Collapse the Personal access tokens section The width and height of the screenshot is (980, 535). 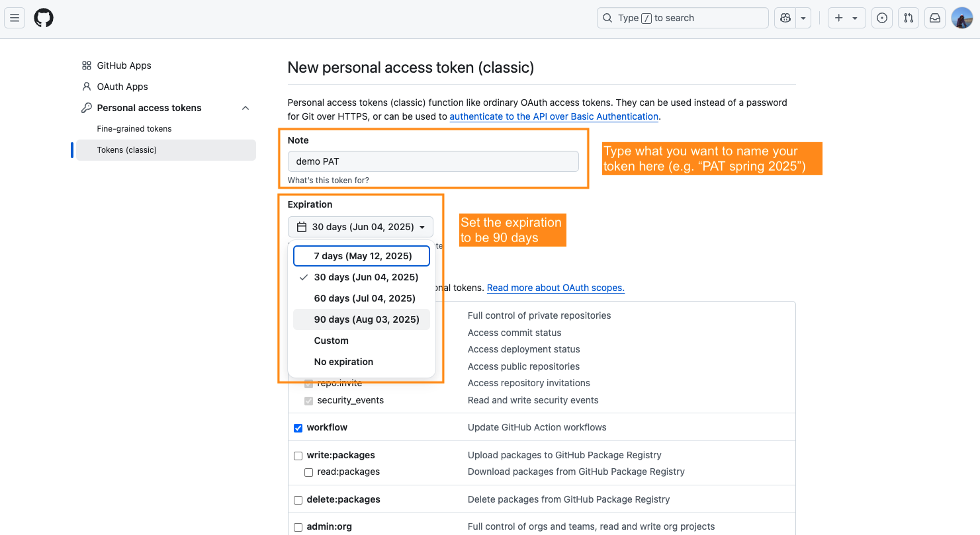(245, 108)
